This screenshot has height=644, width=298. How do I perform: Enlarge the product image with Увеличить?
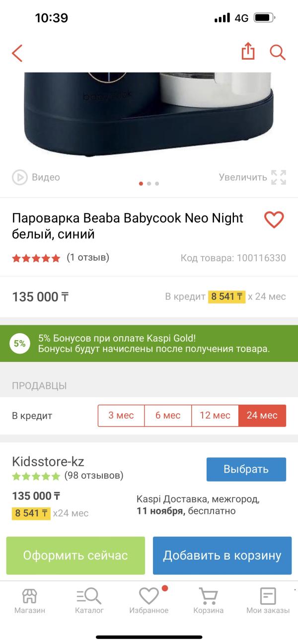(252, 177)
